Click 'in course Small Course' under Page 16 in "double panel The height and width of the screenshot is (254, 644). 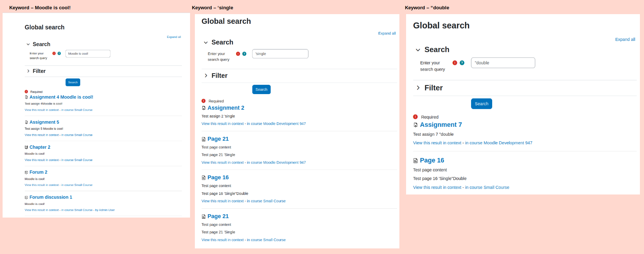tap(487, 187)
